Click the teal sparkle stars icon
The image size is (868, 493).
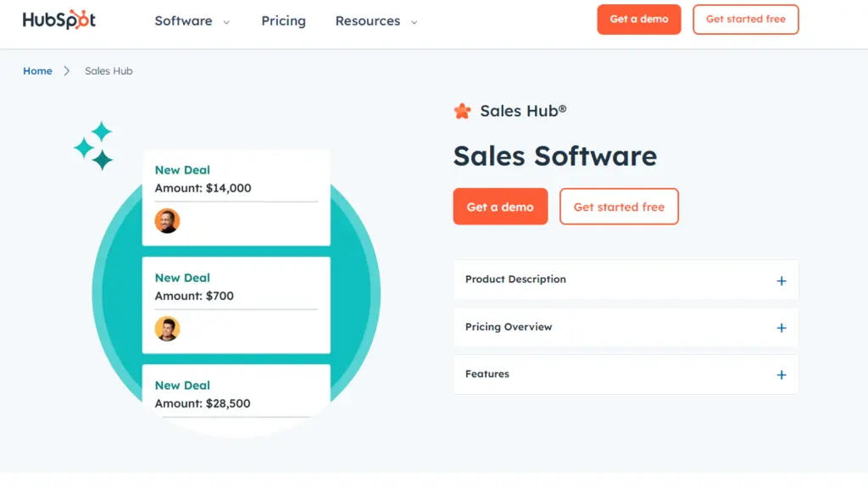click(93, 146)
